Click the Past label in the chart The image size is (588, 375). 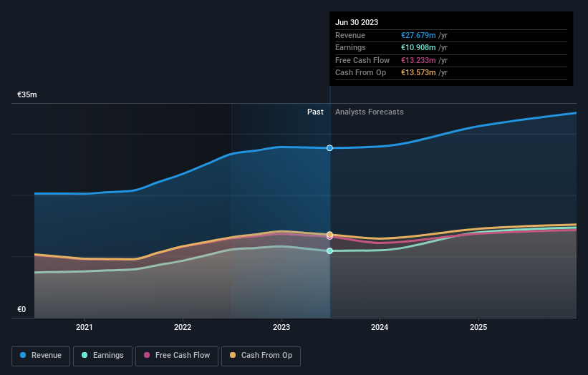click(315, 112)
